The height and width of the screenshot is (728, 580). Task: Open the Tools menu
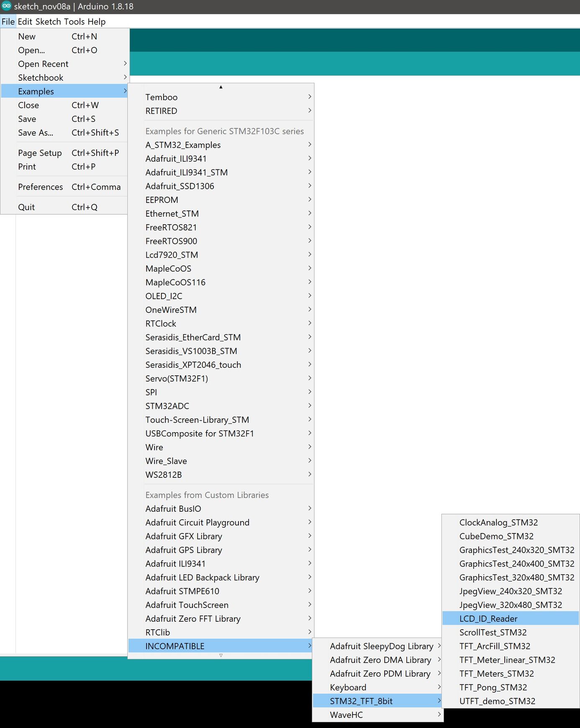pyautogui.click(x=74, y=22)
